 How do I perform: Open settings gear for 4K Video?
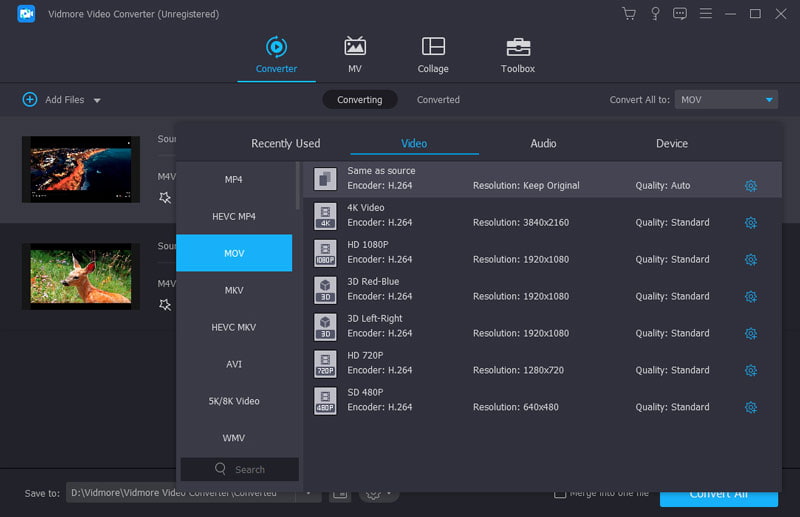pyautogui.click(x=751, y=223)
